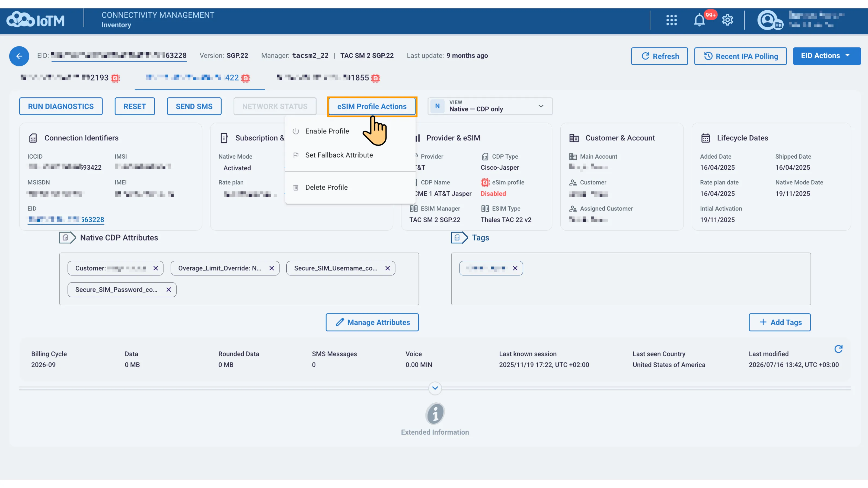Image resolution: width=868 pixels, height=488 pixels.
Task: Click the tacsm2_22 manager name
Action: pyautogui.click(x=310, y=56)
